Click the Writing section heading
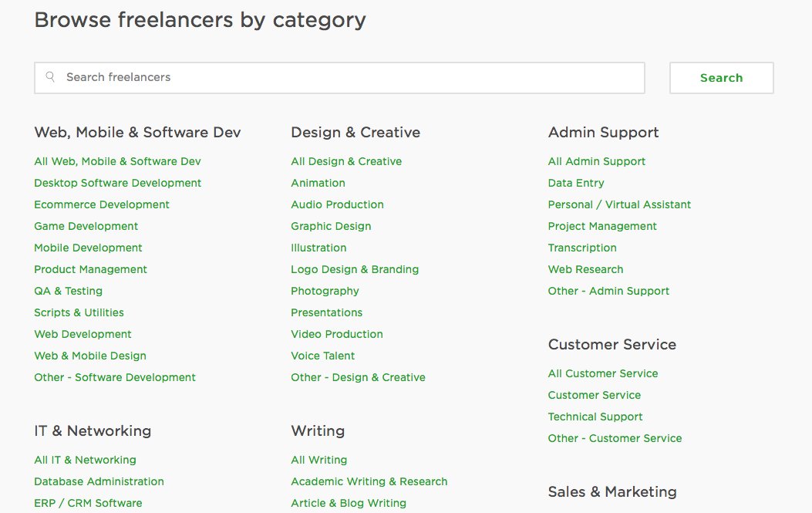The height and width of the screenshot is (513, 812). (x=318, y=430)
